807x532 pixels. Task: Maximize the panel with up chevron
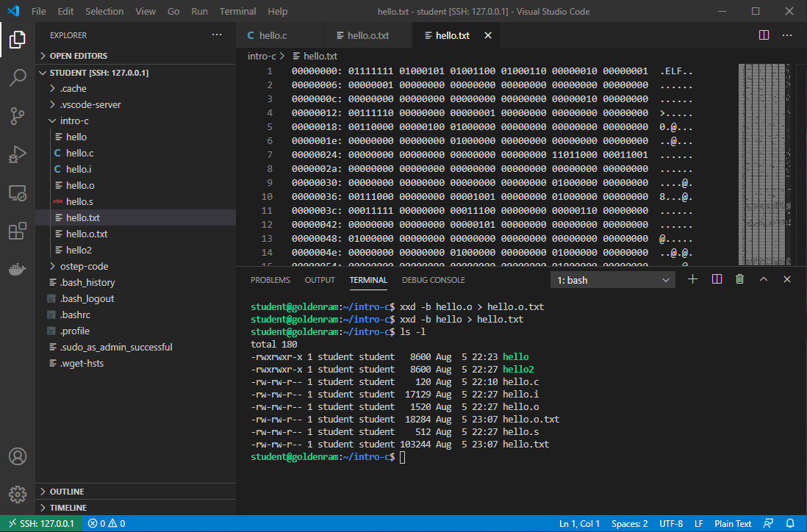(x=764, y=279)
